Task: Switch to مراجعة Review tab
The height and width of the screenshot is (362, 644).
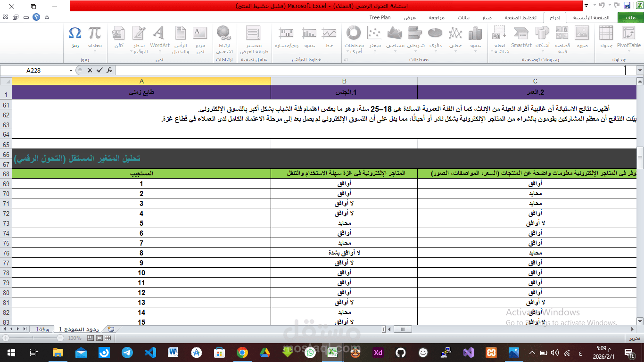Action: pyautogui.click(x=436, y=17)
